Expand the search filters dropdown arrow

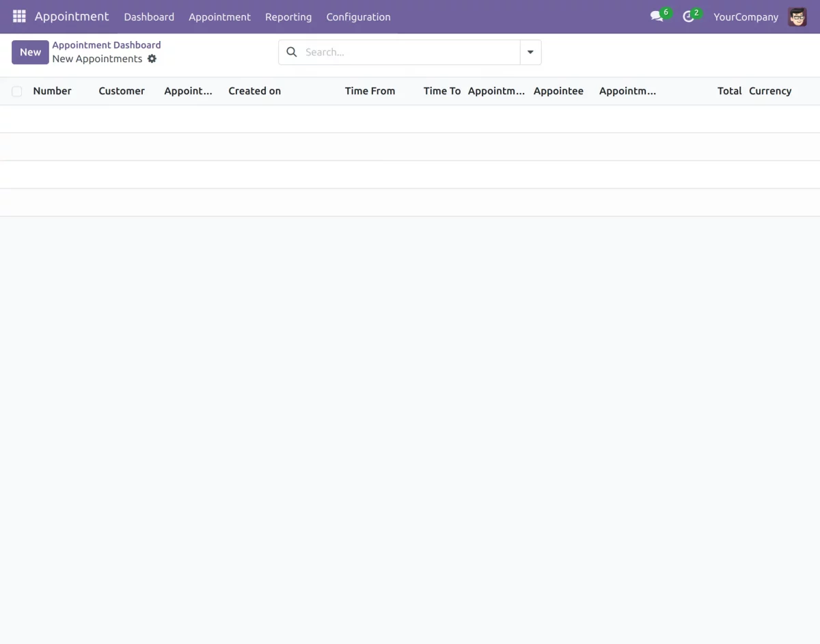(530, 52)
